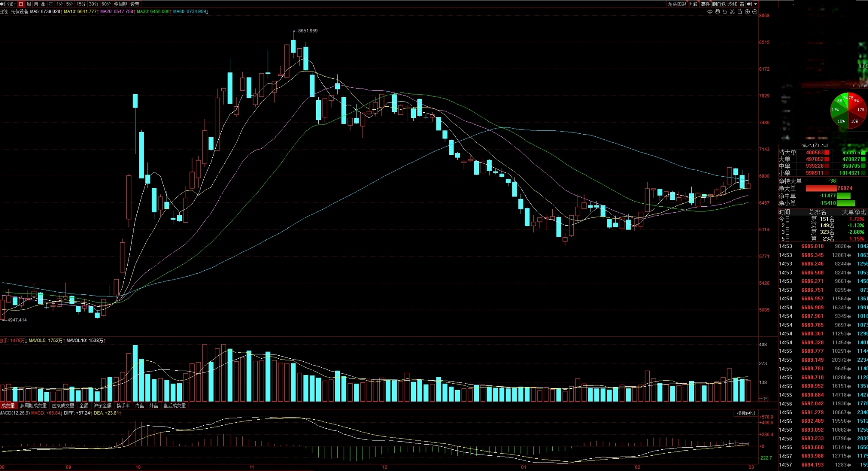Open 多周期 multi-period view
Viewport: 868px width, 471px height.
click(120, 4)
